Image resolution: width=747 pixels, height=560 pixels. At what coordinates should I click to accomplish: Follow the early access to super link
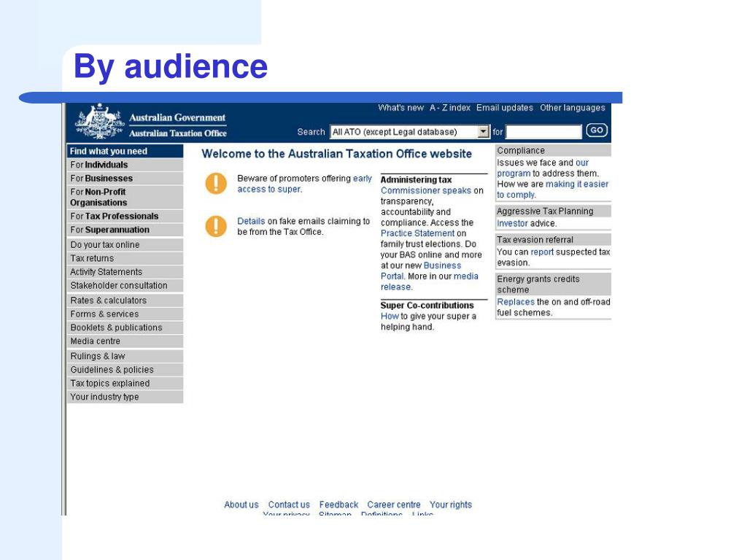click(x=304, y=184)
